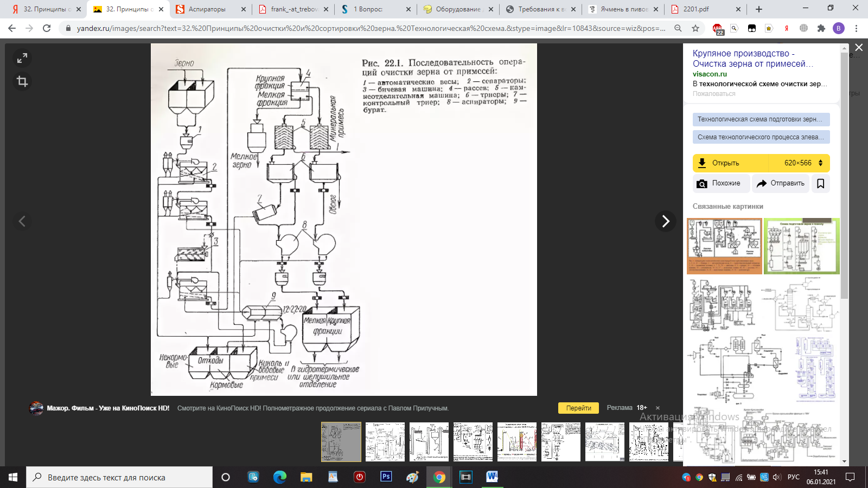Open visacon.ru source link

tap(710, 74)
